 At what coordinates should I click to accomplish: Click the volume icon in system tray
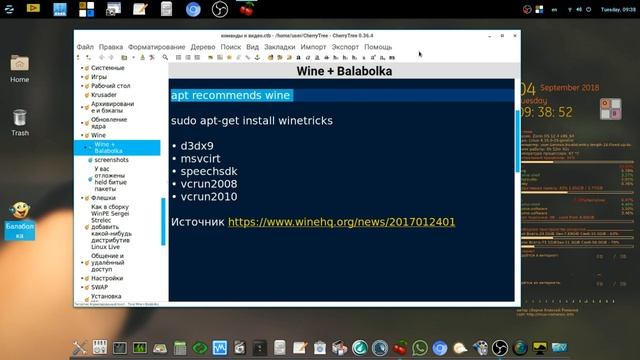[x=579, y=9]
